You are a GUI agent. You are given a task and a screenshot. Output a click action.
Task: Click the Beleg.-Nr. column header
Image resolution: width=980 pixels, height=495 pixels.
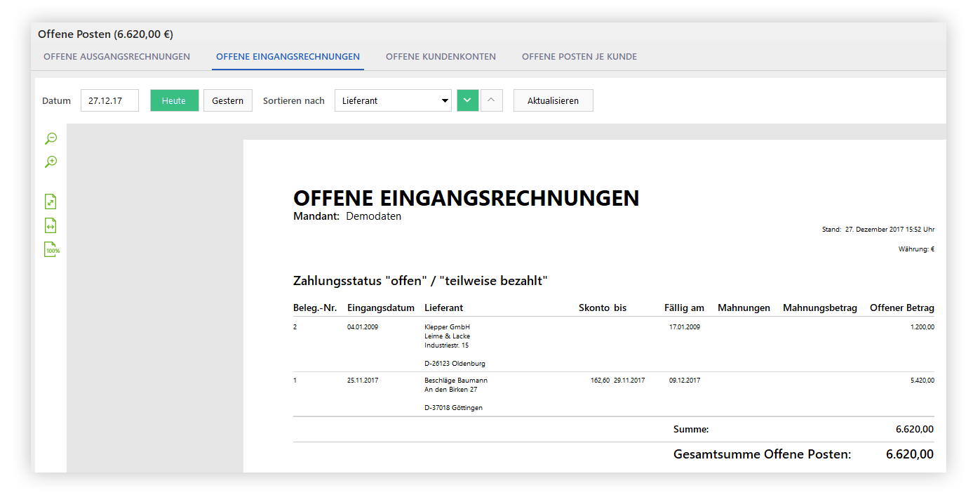click(315, 308)
